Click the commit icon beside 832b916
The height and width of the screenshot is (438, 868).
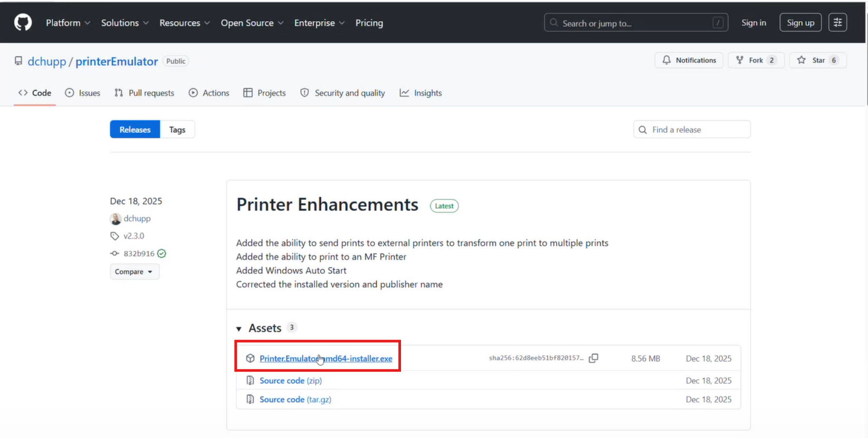tap(115, 254)
